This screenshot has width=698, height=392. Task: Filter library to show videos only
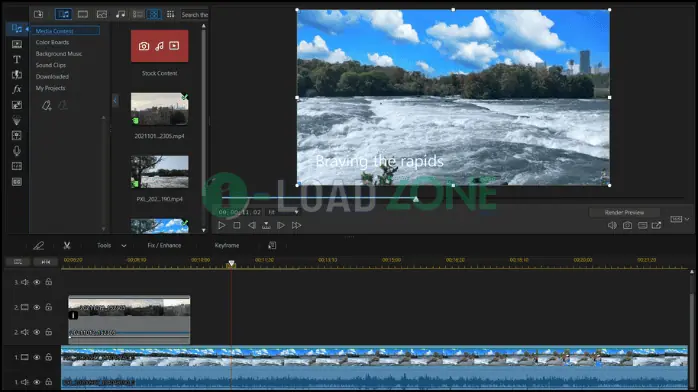83,14
